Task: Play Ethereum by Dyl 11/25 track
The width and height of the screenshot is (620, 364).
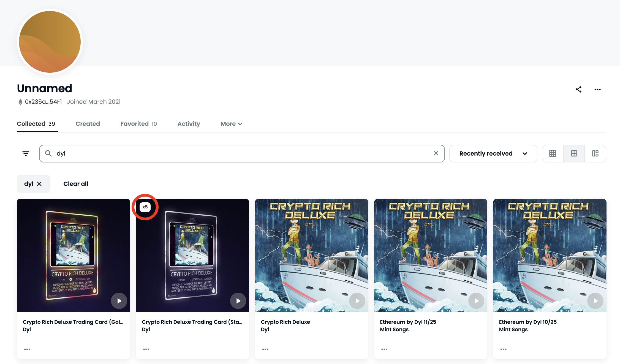Action: (476, 301)
